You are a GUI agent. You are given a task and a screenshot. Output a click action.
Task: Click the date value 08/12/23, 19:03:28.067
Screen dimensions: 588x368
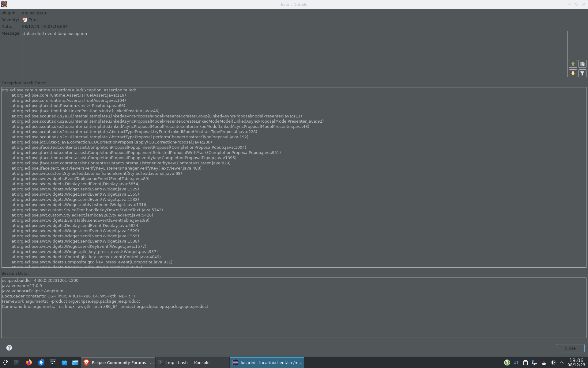point(45,27)
